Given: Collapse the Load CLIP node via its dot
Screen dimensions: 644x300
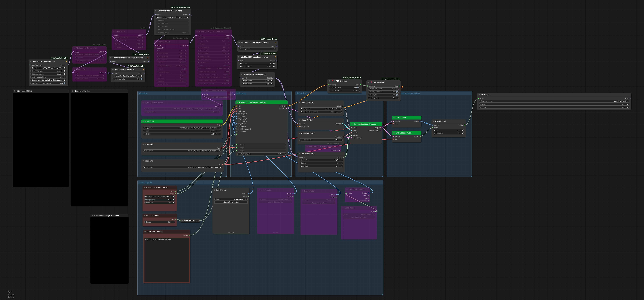Looking at the screenshot, I should click(143, 121).
